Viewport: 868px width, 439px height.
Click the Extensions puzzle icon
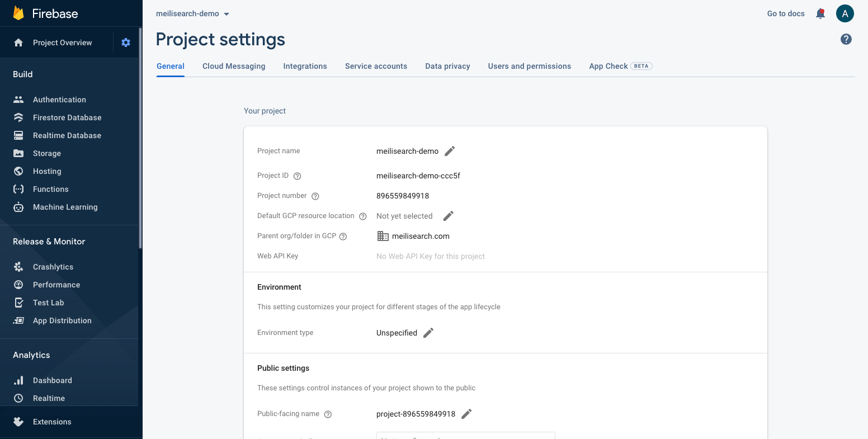click(x=18, y=422)
